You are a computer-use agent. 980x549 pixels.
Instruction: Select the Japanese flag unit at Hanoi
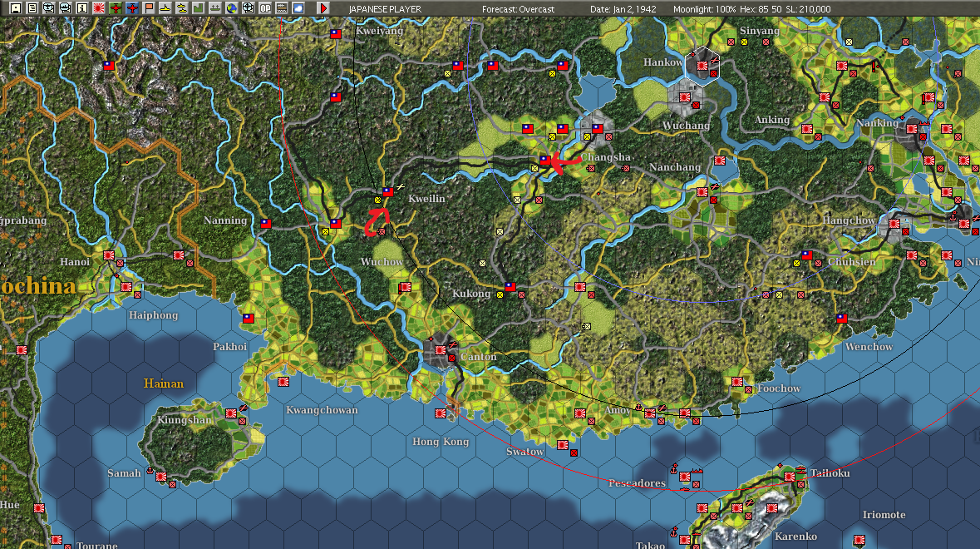pyautogui.click(x=109, y=255)
